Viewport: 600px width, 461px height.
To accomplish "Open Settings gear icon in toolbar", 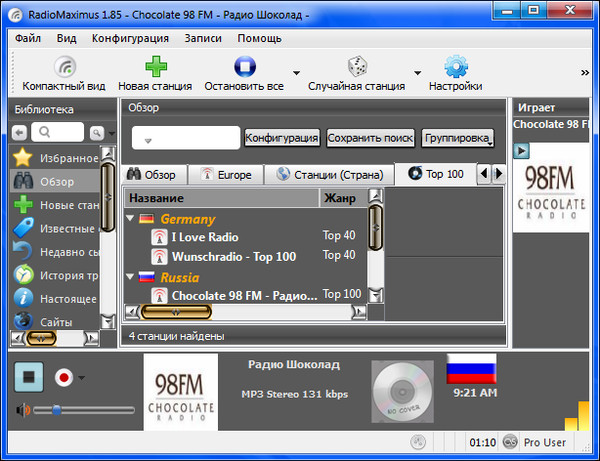I will pyautogui.click(x=456, y=67).
